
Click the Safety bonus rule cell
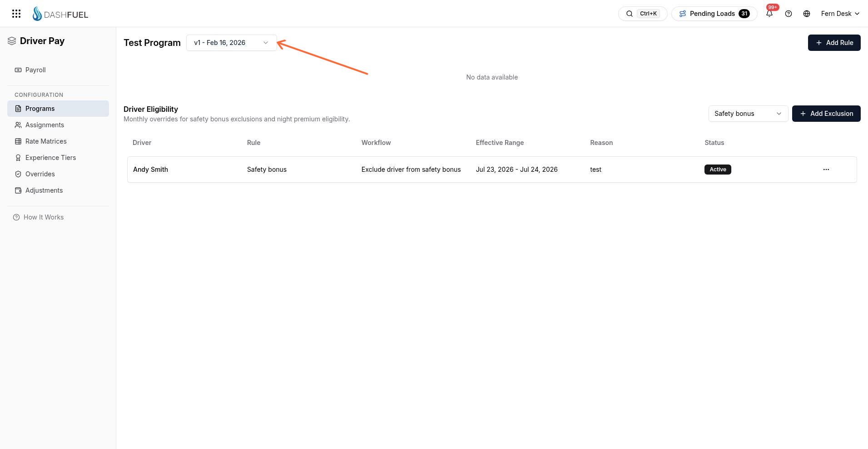267,170
